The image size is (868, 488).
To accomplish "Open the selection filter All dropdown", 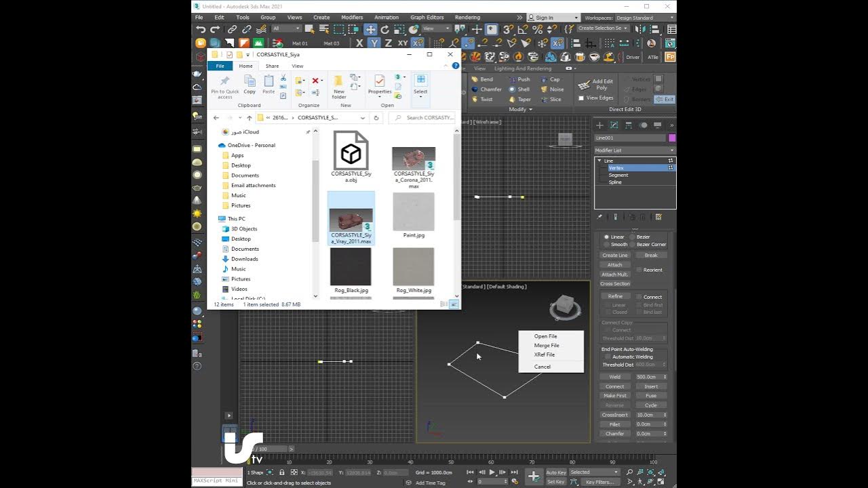I will 286,28.
